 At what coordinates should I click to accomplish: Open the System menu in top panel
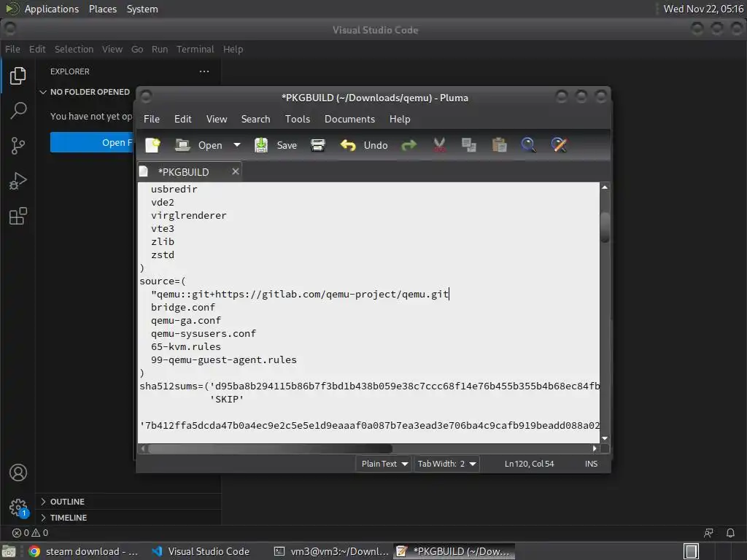[142, 9]
